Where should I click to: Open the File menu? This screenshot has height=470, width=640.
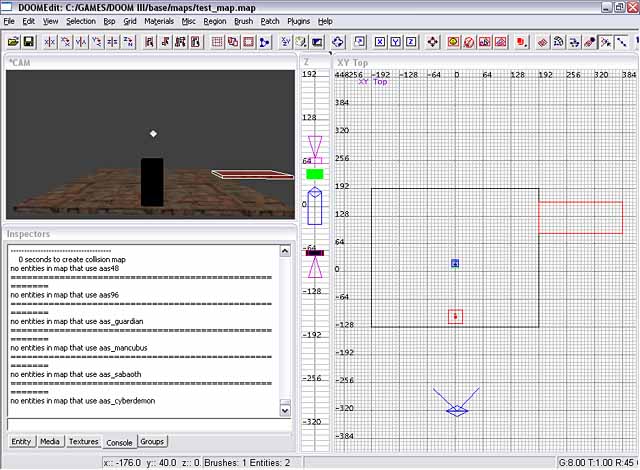pos(9,21)
